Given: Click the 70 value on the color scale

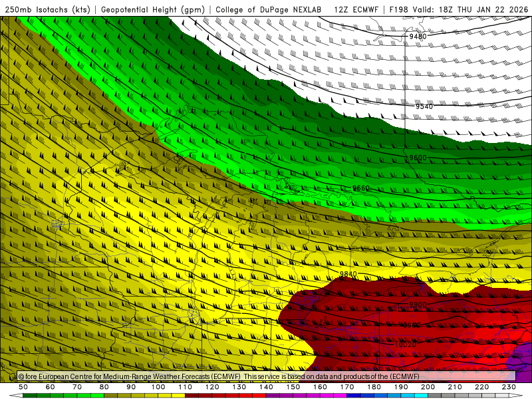Looking at the screenshot, I should point(77,387).
